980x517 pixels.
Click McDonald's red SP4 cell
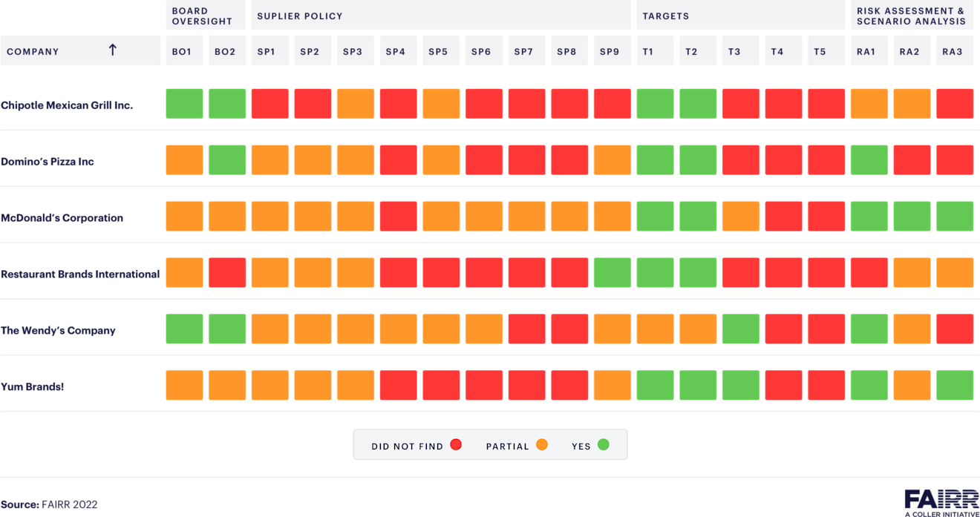coord(399,217)
